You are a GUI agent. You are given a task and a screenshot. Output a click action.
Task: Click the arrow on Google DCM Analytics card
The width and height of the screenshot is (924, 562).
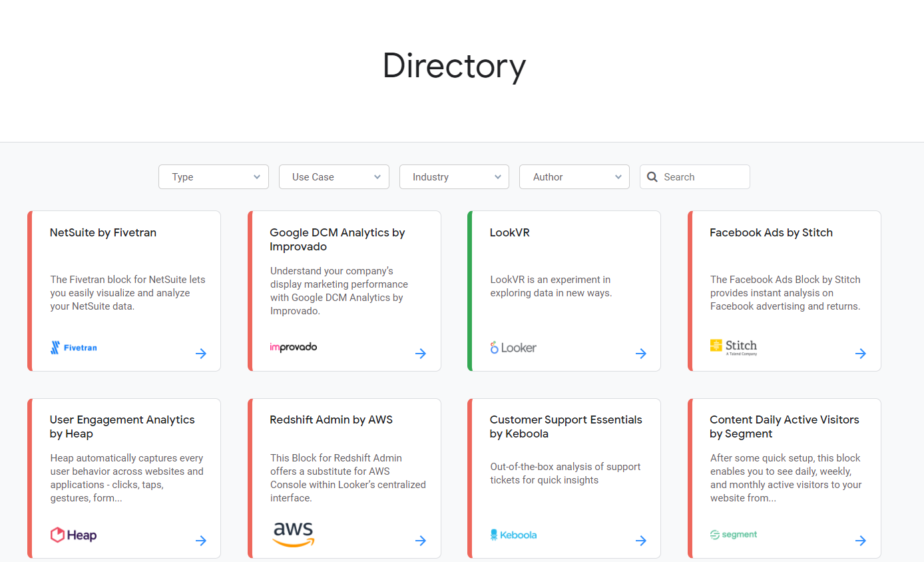tap(421, 354)
